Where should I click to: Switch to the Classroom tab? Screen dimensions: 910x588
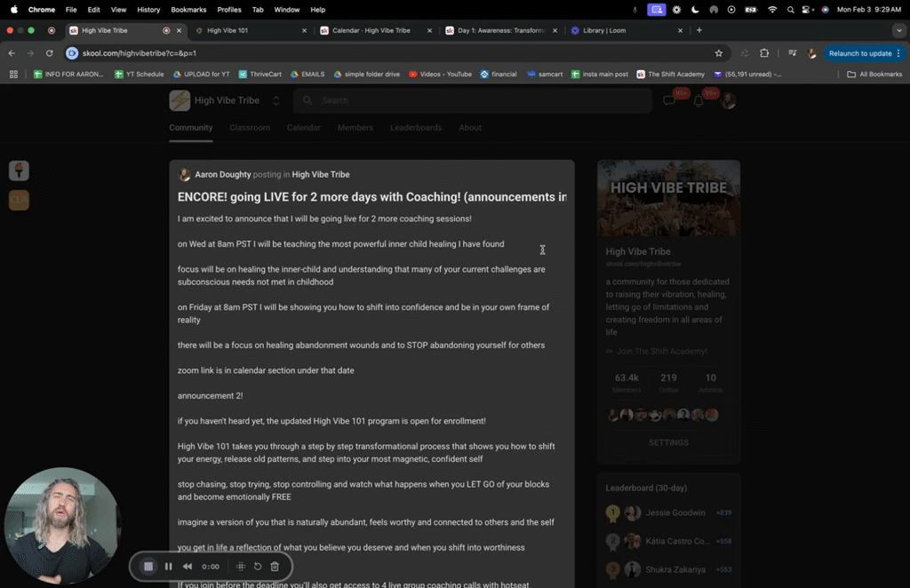(x=250, y=128)
